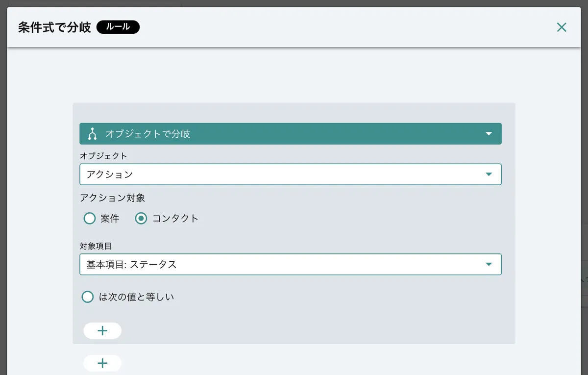Click the black ルール badge

pyautogui.click(x=118, y=27)
